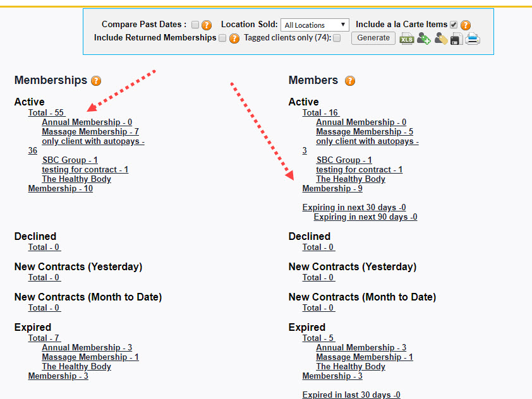Export the report to XLS

pyautogui.click(x=407, y=39)
